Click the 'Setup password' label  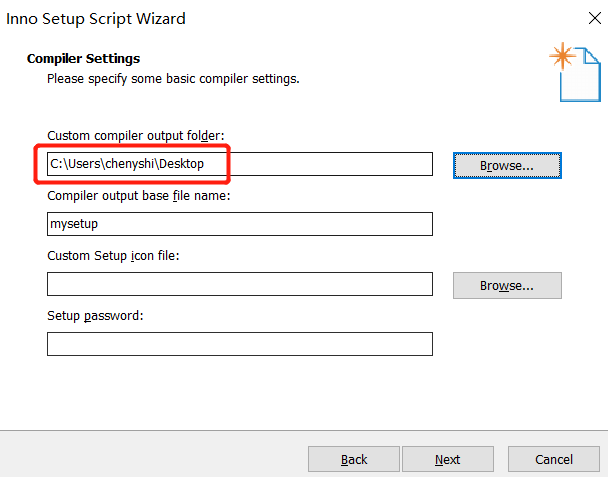96,316
